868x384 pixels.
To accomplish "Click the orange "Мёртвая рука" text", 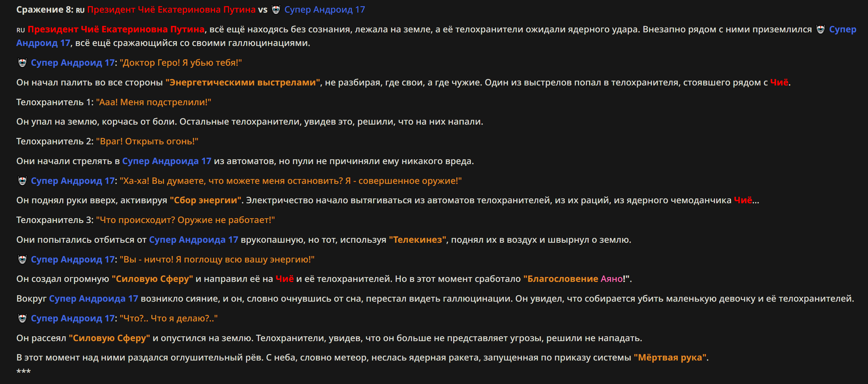I will (670, 357).
